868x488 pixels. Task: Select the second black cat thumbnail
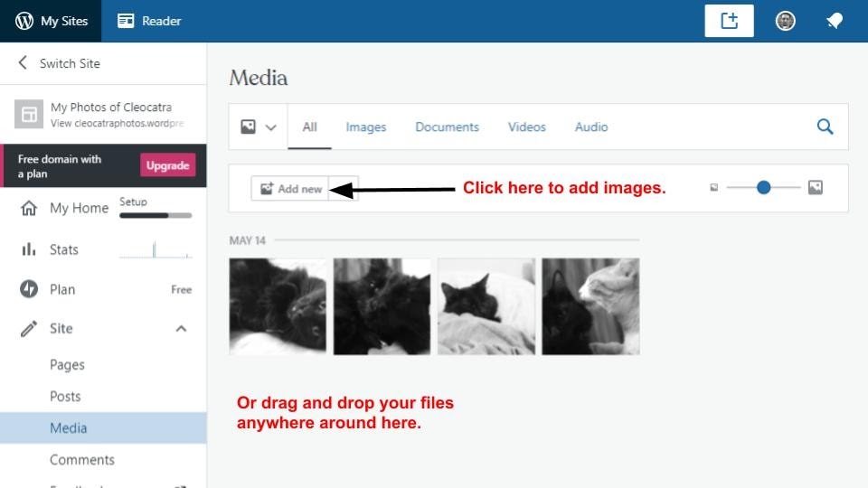tap(382, 306)
